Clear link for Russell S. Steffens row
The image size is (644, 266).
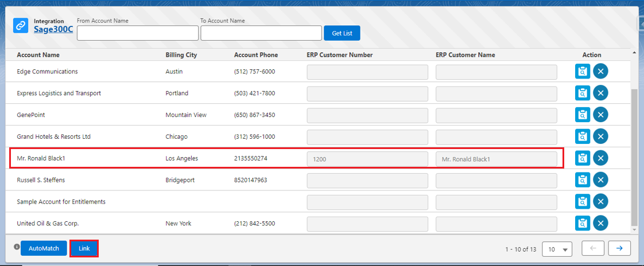click(600, 180)
